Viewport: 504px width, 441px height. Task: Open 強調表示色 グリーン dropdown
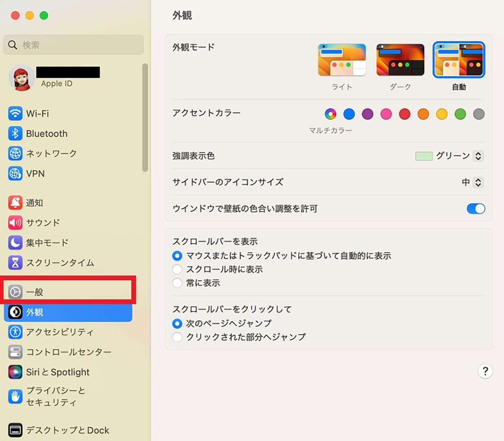coord(478,156)
